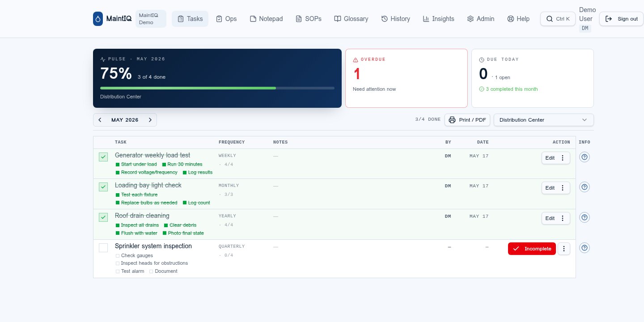Go to previous month with left chevron
644x322 pixels.
[x=100, y=120]
